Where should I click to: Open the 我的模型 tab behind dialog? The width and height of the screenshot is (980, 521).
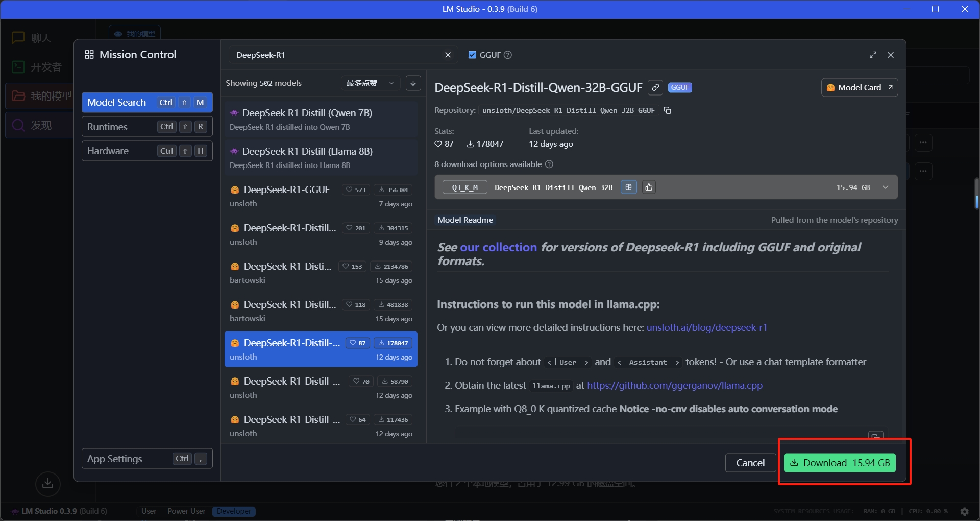(x=135, y=34)
